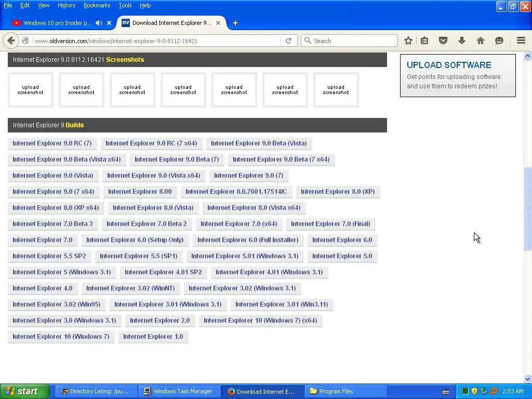Open the View menu
532x399 pixels.
(44, 5)
